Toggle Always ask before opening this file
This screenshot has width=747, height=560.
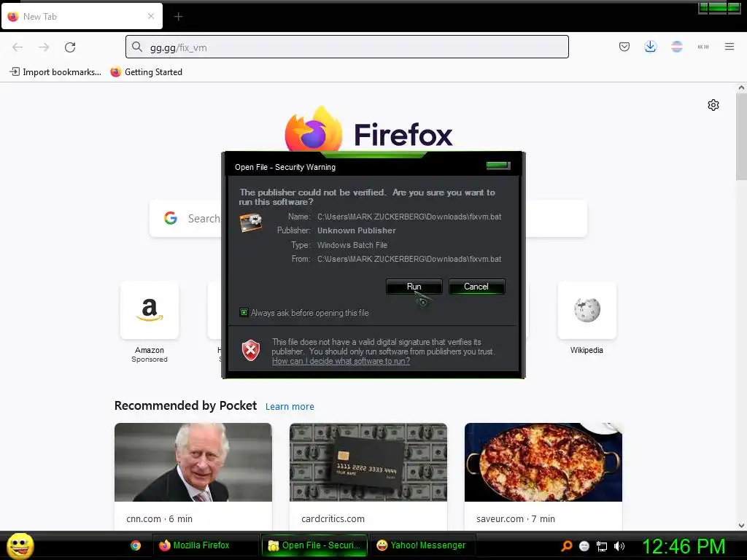pos(244,313)
